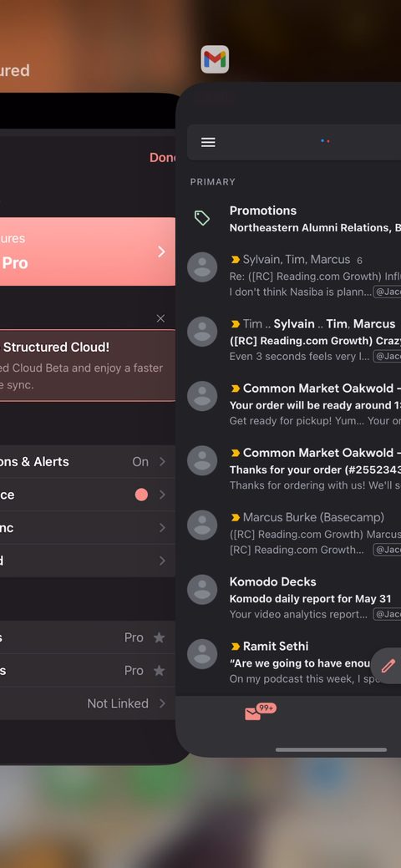This screenshot has width=401, height=868.
Task: Tap the Gmail home indicator bar
Action: [x=331, y=749]
